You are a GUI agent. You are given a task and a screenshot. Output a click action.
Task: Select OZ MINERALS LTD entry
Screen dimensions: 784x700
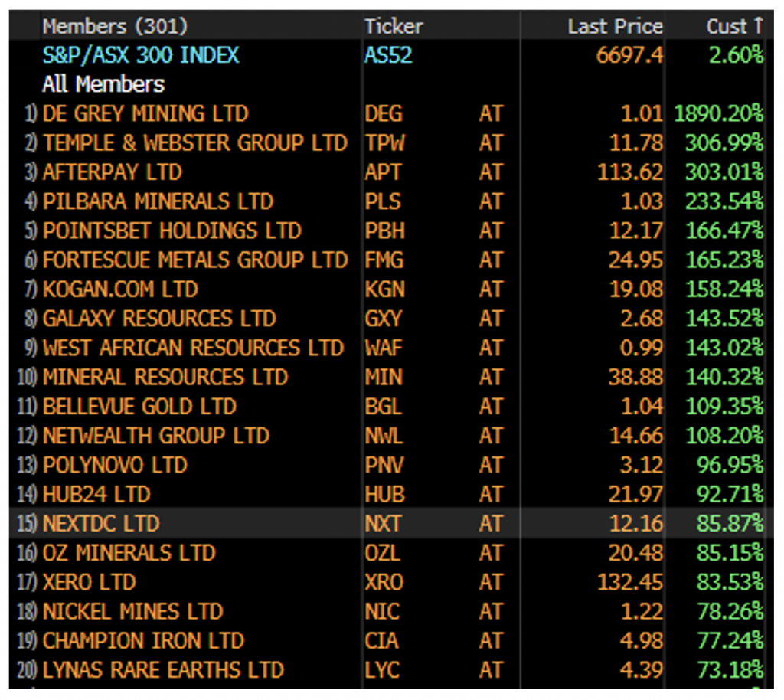129,553
